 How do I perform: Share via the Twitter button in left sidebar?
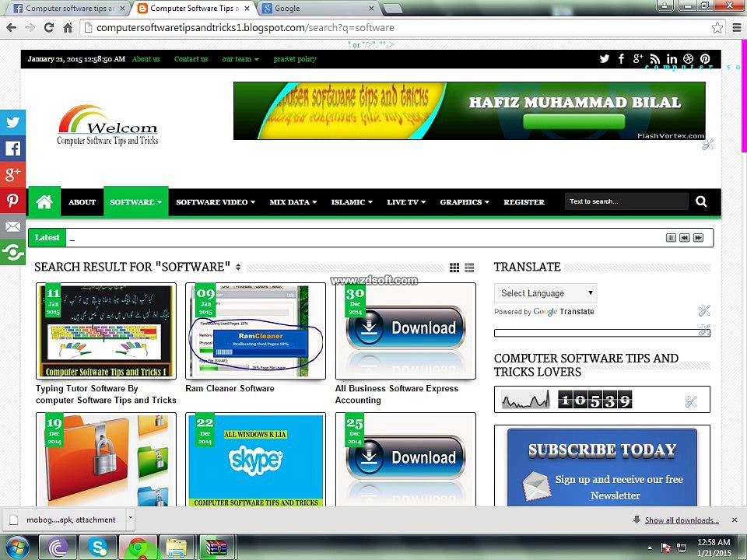(12, 122)
